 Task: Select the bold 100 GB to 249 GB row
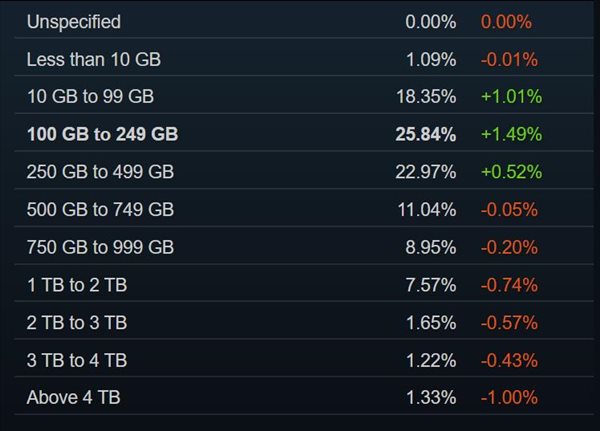pyautogui.click(x=103, y=134)
